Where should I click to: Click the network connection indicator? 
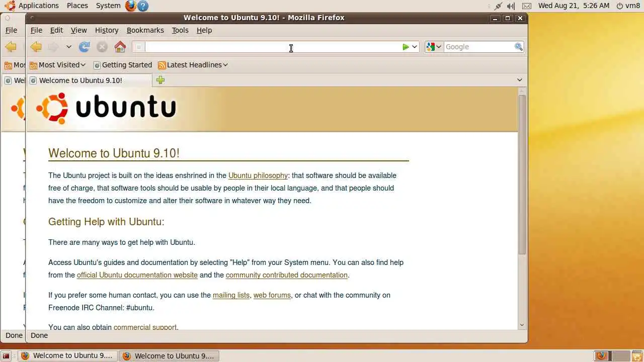pyautogui.click(x=498, y=6)
